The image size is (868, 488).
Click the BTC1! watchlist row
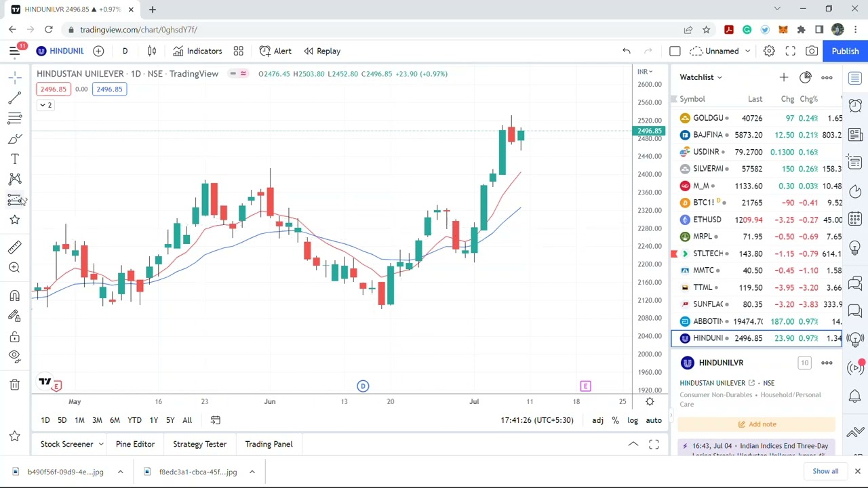pyautogui.click(x=756, y=203)
